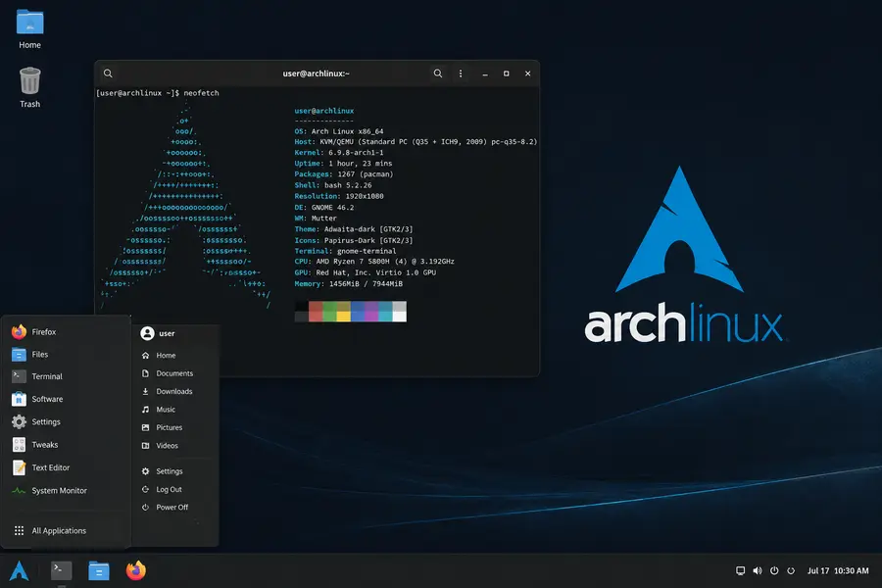
Task: Click the Host: KVM/QEMU line
Action: 416,142
